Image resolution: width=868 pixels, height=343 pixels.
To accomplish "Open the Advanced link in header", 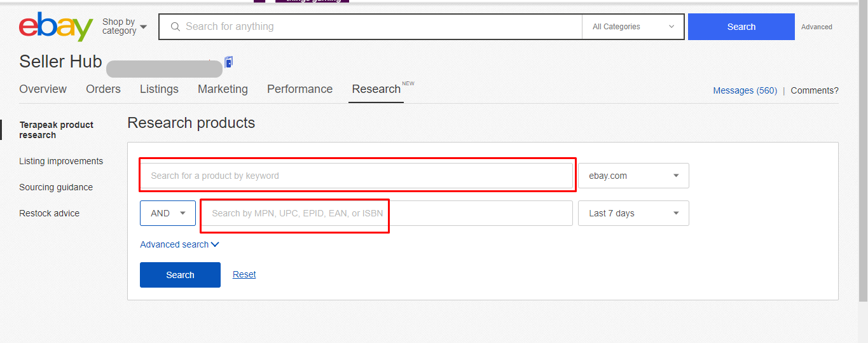I will [x=816, y=27].
